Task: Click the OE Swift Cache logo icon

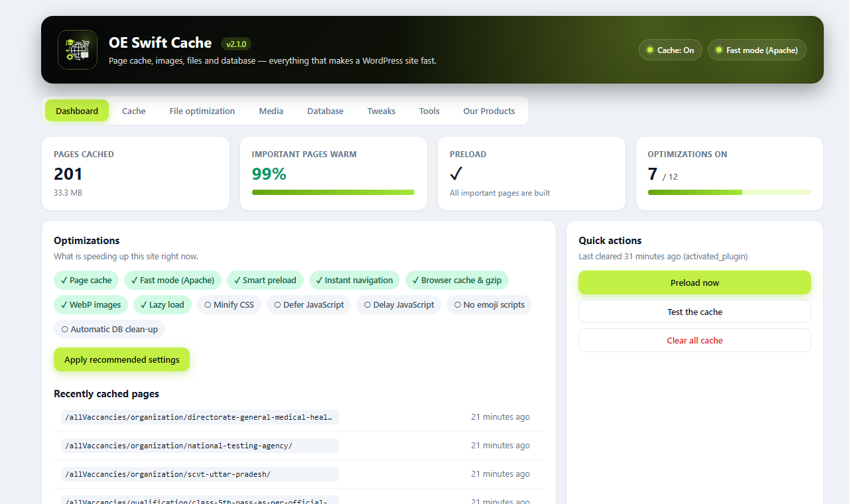Action: click(78, 50)
